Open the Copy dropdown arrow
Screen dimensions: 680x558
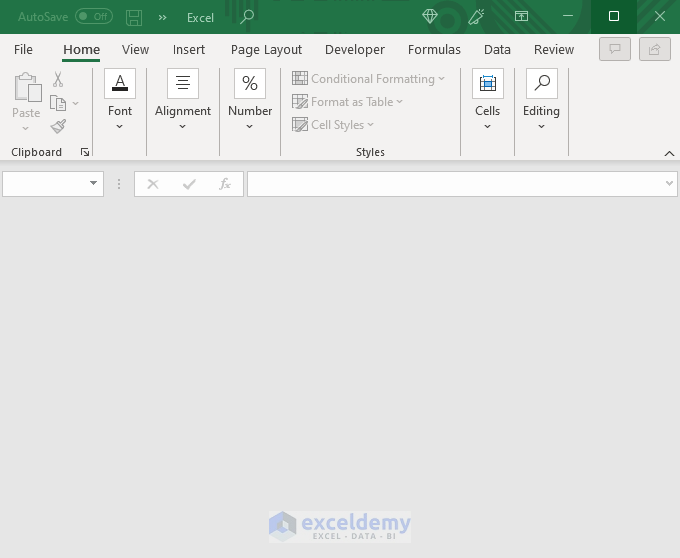75,103
